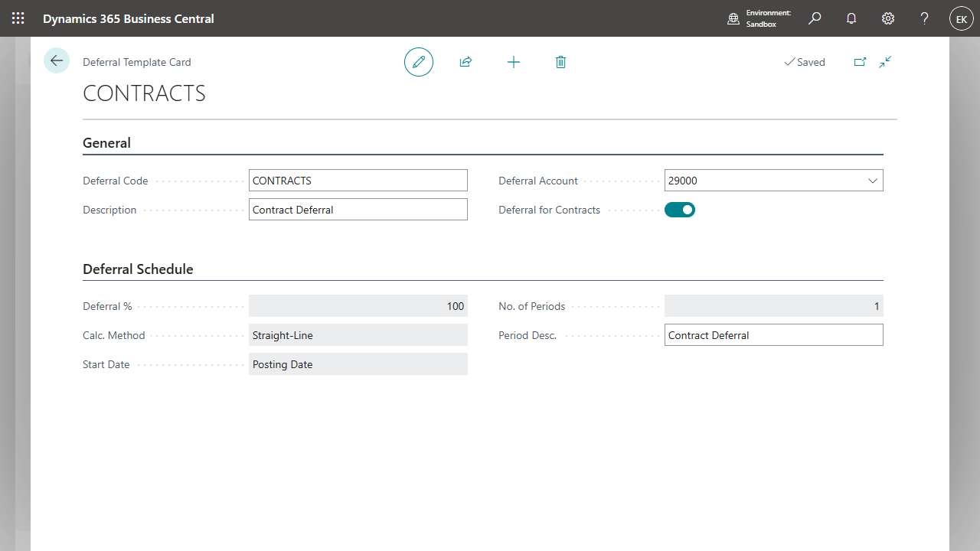Open the share icon menu
This screenshot has height=551, width=980.
[465, 62]
